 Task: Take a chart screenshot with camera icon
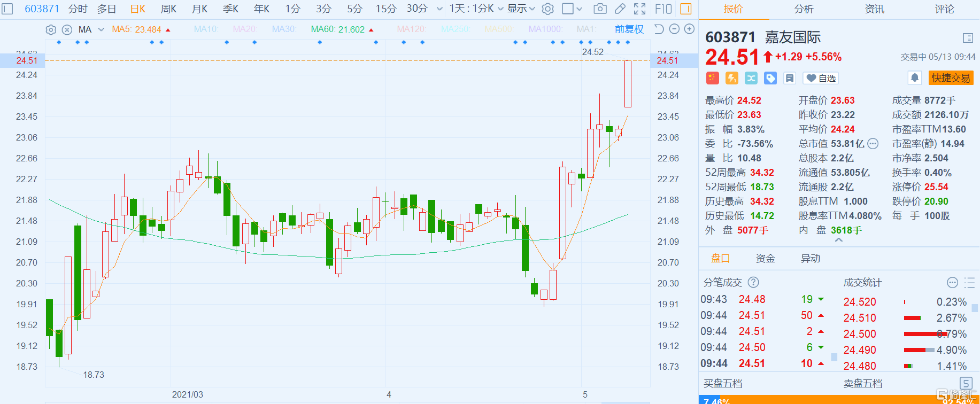[600, 9]
